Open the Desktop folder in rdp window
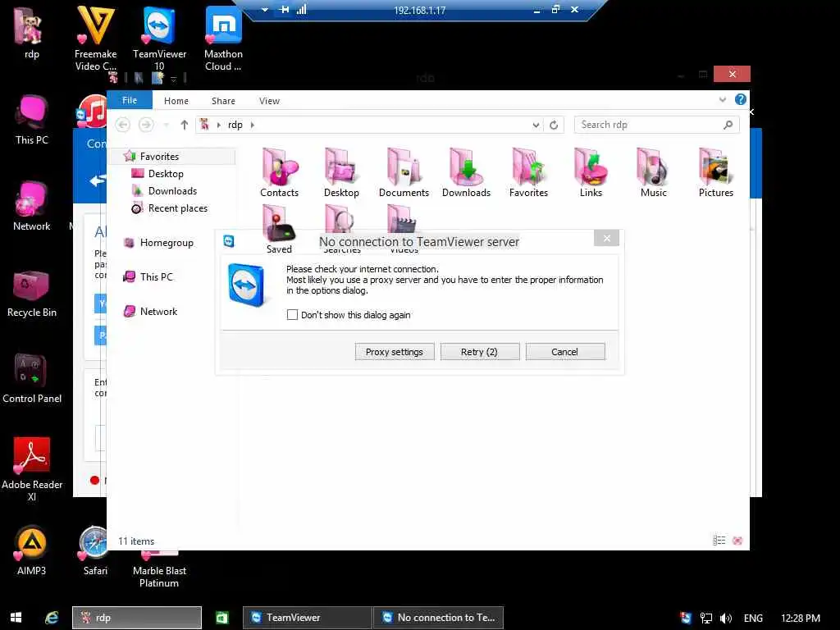The height and width of the screenshot is (630, 840). [x=341, y=172]
